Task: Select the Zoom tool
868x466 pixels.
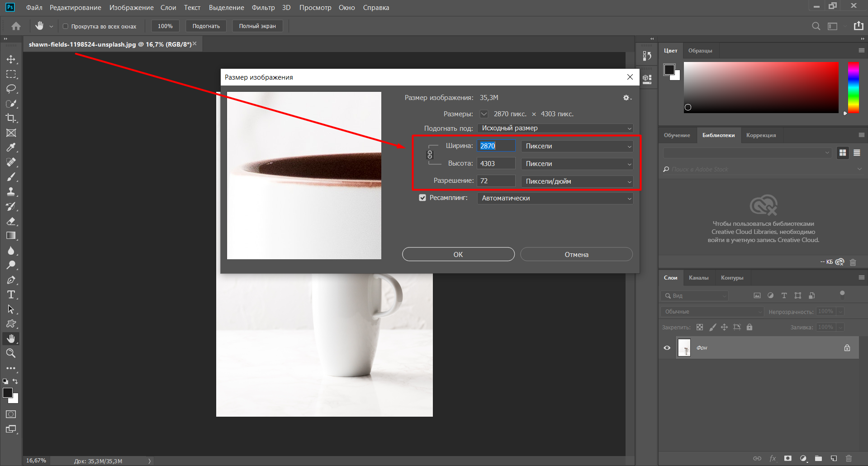Action: coord(11,353)
